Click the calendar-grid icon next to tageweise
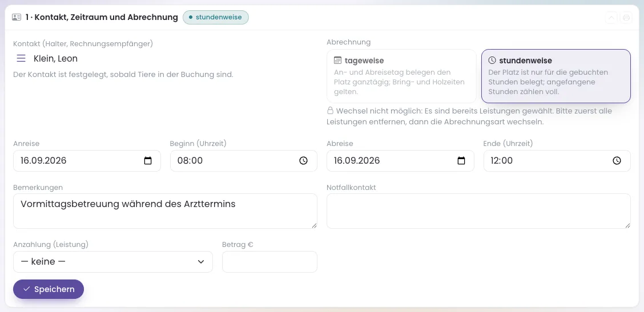The image size is (644, 312). [337, 60]
